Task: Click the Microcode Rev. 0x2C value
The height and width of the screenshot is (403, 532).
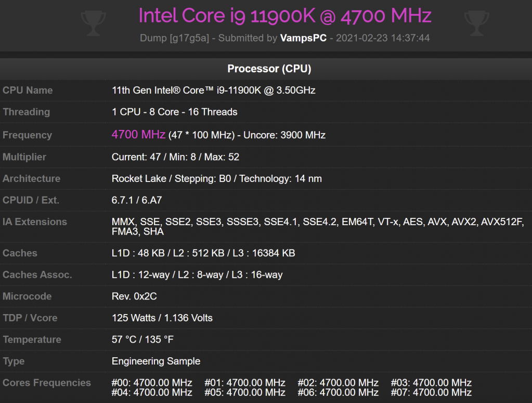Action: (x=134, y=296)
